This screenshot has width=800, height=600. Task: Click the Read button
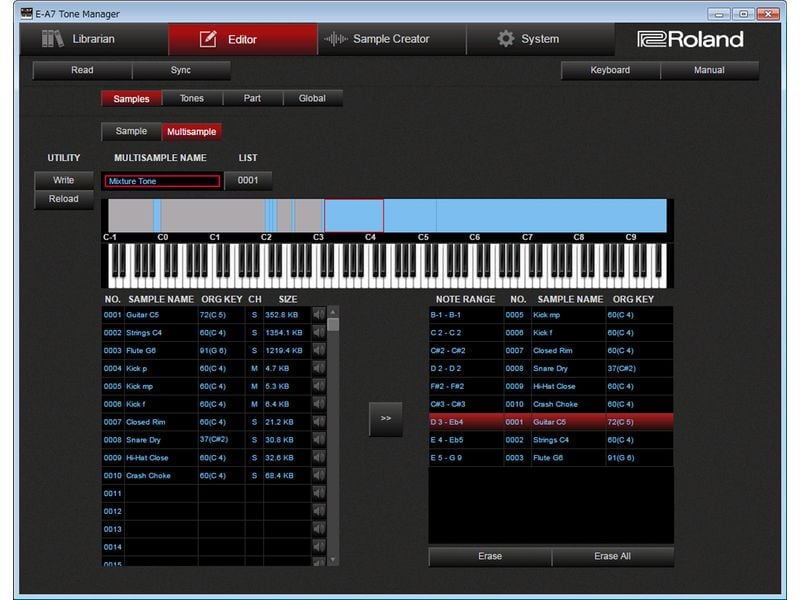pos(82,70)
